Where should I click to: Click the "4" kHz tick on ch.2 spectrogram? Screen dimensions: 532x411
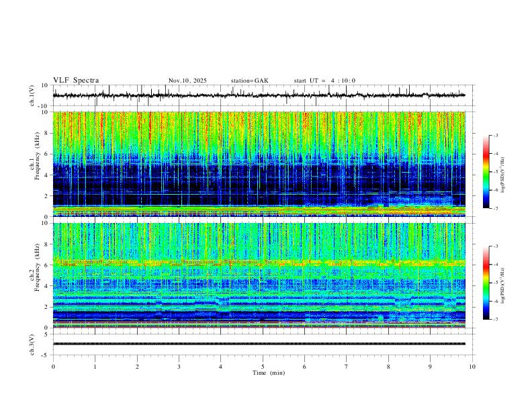[x=46, y=286]
